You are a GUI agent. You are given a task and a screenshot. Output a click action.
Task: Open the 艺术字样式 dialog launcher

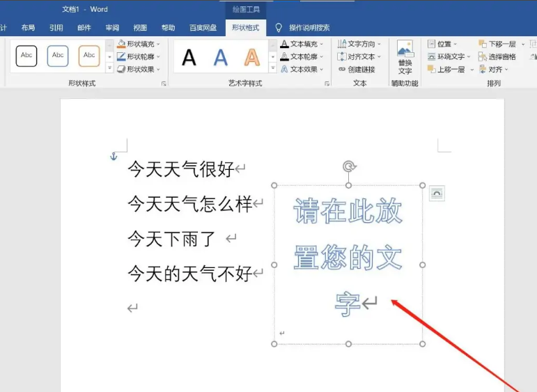pyautogui.click(x=327, y=84)
